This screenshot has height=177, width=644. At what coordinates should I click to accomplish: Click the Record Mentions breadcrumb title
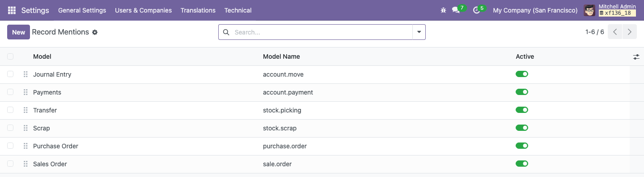coord(60,32)
